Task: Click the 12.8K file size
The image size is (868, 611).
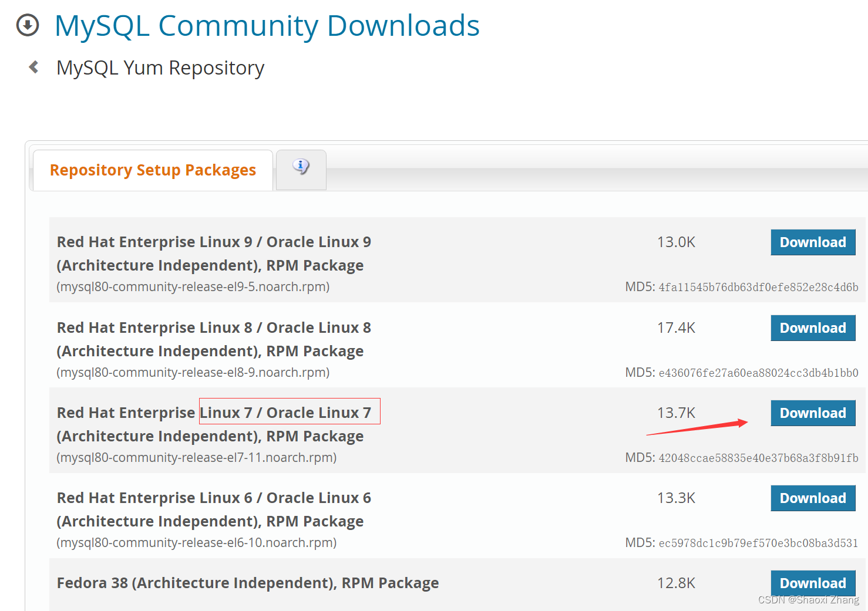Action: (676, 583)
